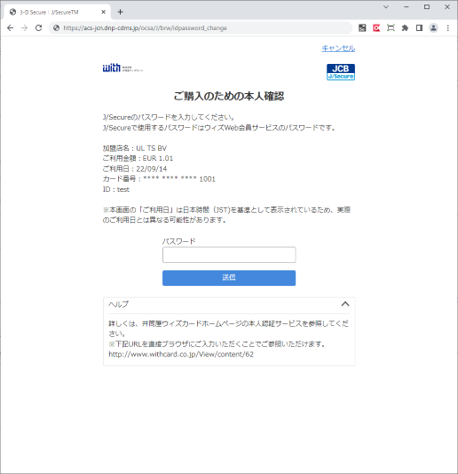The height and width of the screenshot is (474, 458).
Task: Click the 加盟店名 UL TS BV line
Action: tap(135, 148)
